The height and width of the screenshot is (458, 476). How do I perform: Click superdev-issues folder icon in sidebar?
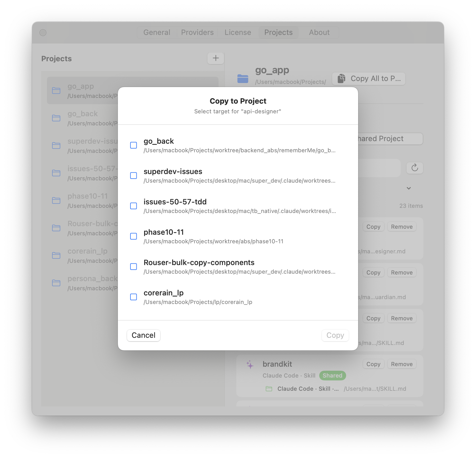pyautogui.click(x=56, y=146)
